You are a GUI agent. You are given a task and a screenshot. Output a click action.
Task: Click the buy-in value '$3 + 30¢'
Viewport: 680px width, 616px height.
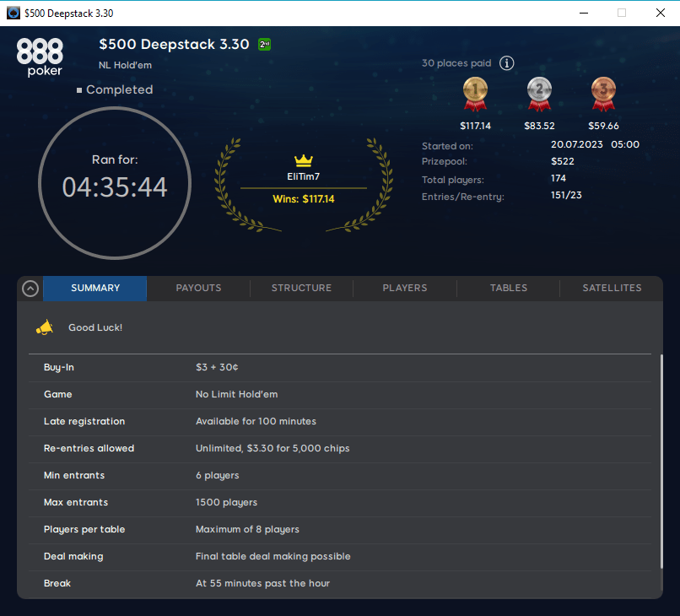[x=217, y=367]
